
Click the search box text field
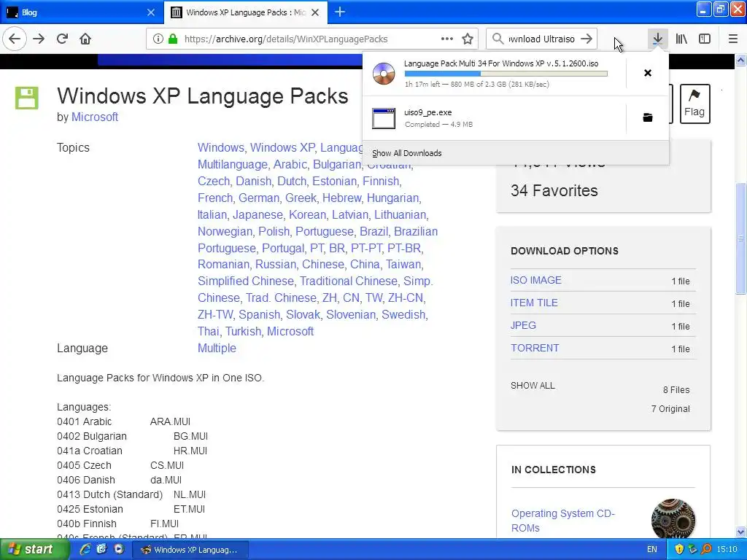pyautogui.click(x=542, y=39)
